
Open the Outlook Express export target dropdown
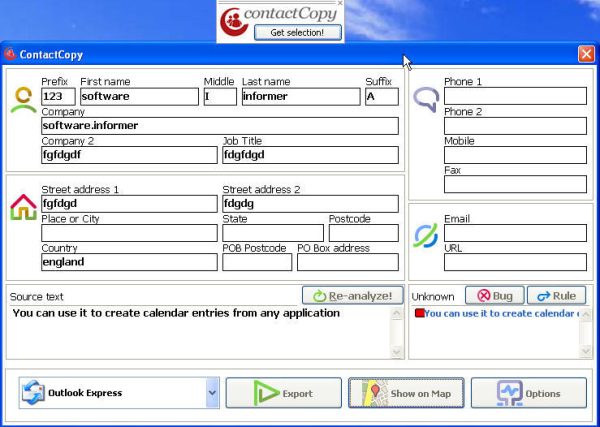coord(212,393)
